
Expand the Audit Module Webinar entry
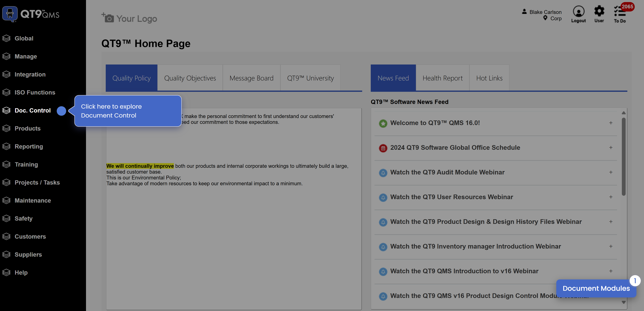coord(611,172)
